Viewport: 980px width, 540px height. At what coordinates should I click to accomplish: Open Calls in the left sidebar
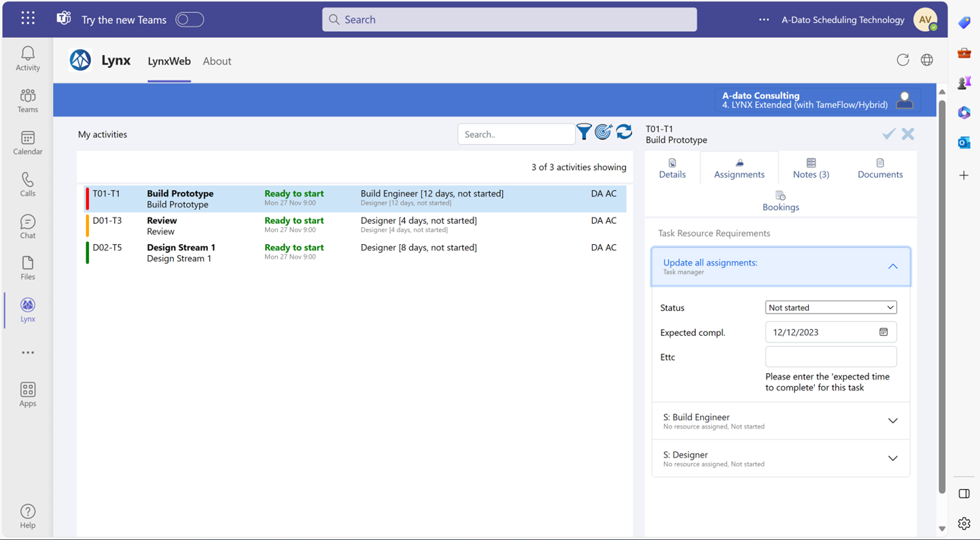tap(28, 184)
